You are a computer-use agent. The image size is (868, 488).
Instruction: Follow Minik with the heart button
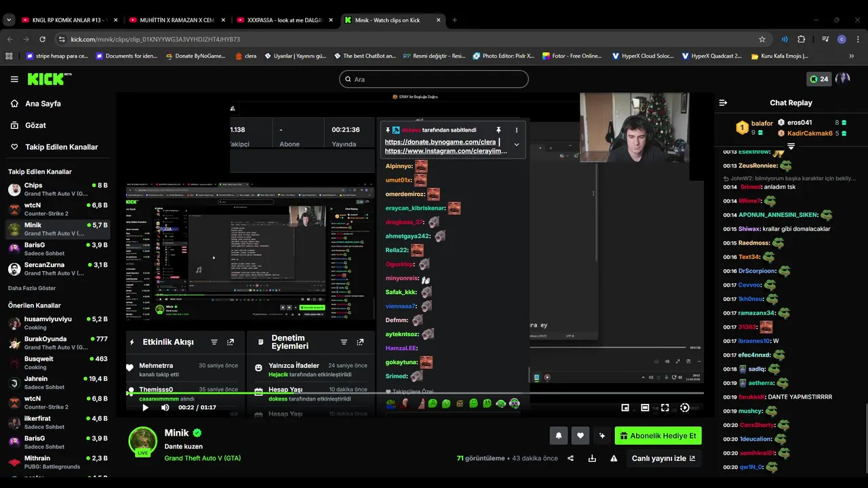pos(580,436)
